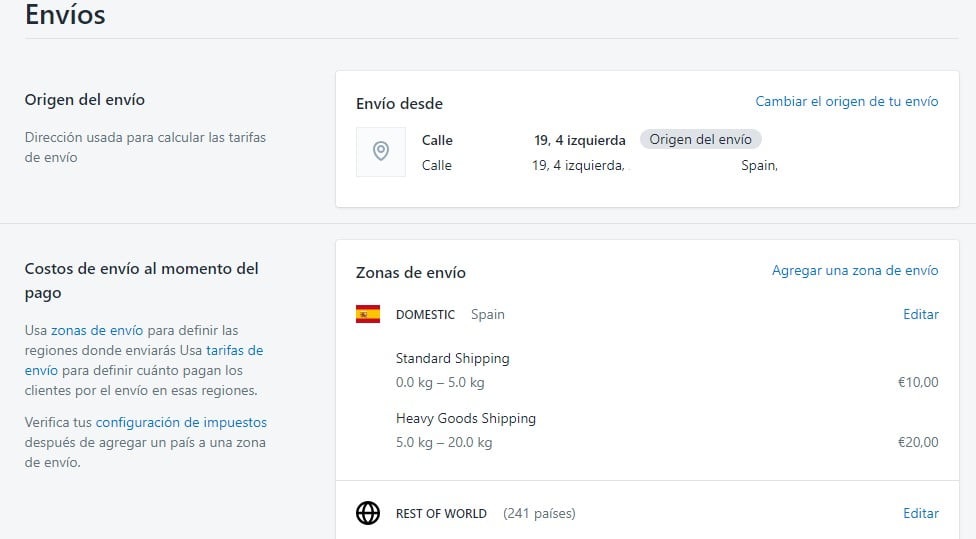Click the 'Envío desde' card heading

[399, 103]
